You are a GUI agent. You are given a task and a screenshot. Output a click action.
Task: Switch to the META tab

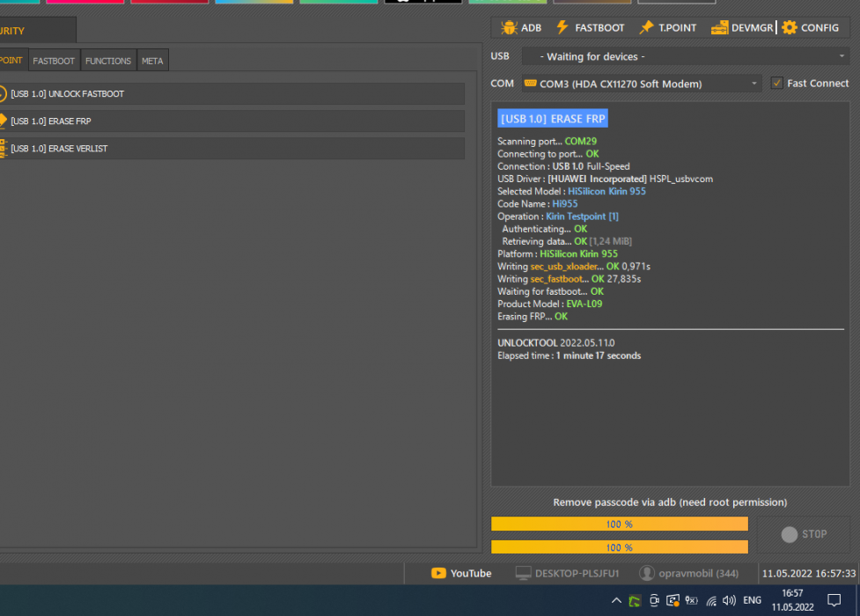coord(152,61)
